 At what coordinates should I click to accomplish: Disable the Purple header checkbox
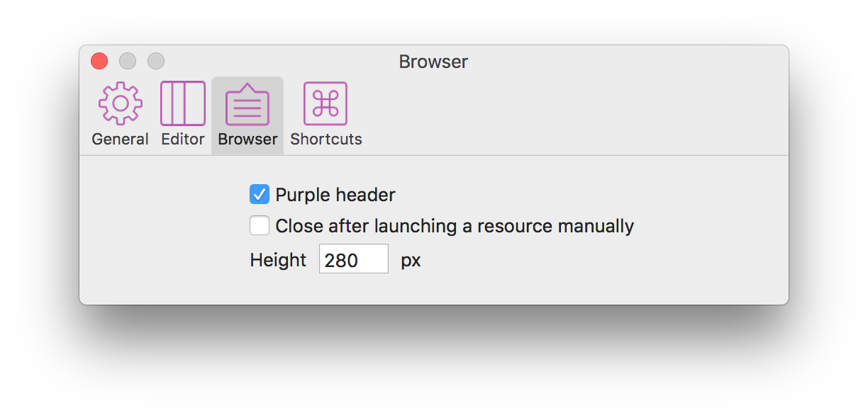tap(260, 194)
